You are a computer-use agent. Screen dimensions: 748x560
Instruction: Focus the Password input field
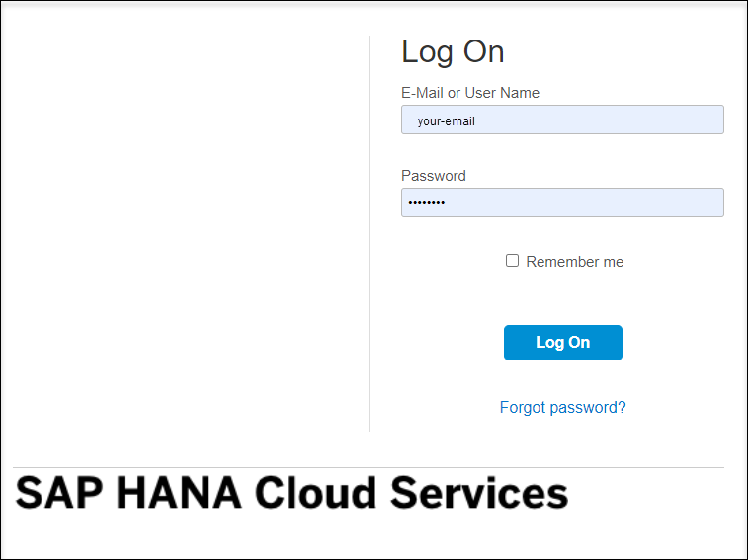click(x=562, y=202)
